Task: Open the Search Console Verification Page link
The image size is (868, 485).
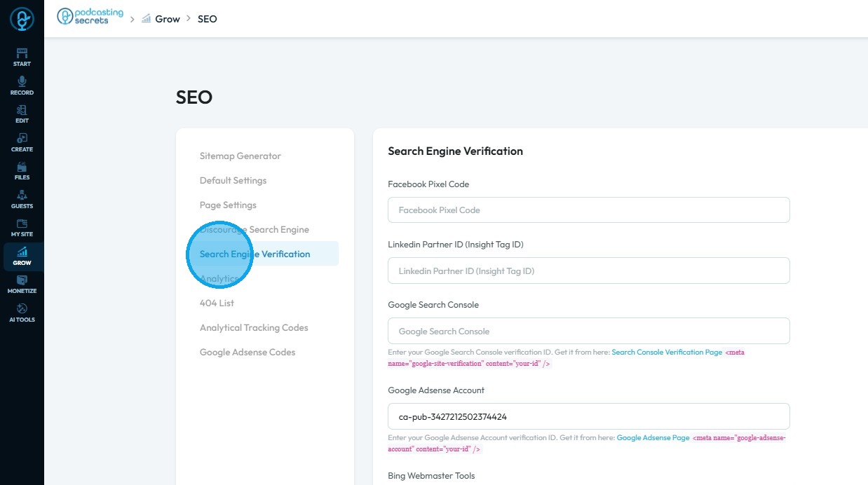Action: tap(666, 352)
